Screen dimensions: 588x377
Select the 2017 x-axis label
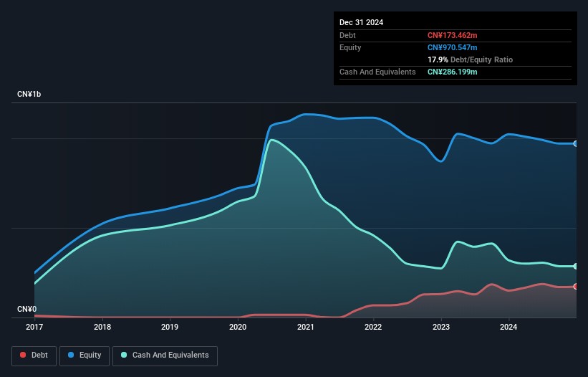[x=34, y=328]
